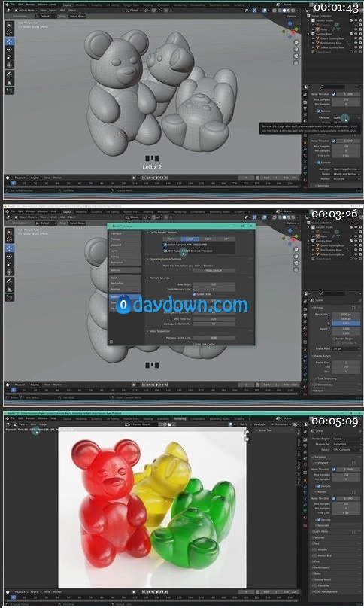Select the Annotate tool in 00:01:43 frame

9,74
